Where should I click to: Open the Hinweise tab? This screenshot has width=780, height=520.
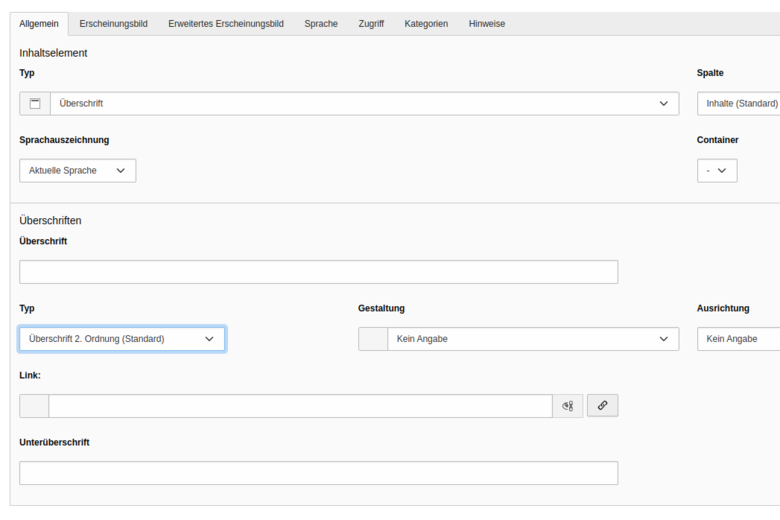click(487, 24)
